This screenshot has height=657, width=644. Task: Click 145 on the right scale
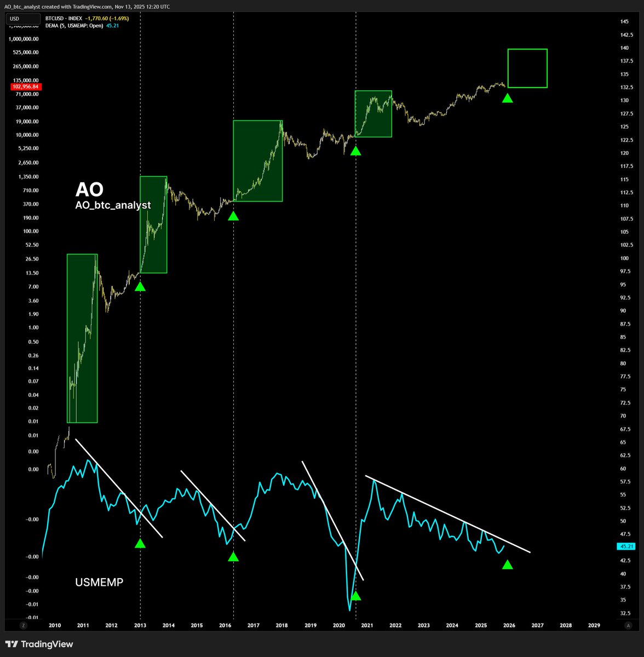point(624,21)
